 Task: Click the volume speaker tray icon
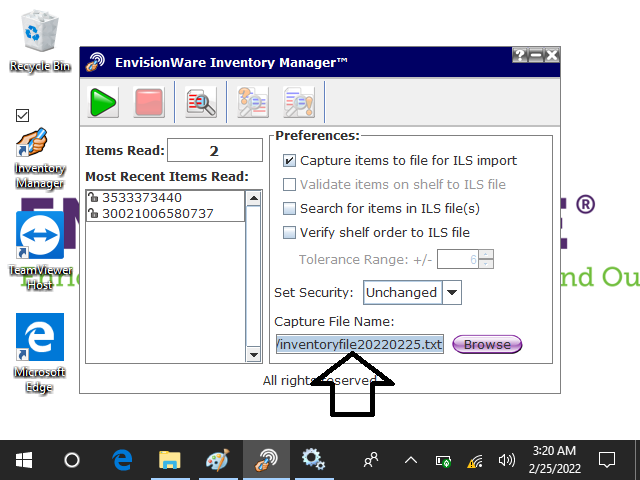[507, 460]
